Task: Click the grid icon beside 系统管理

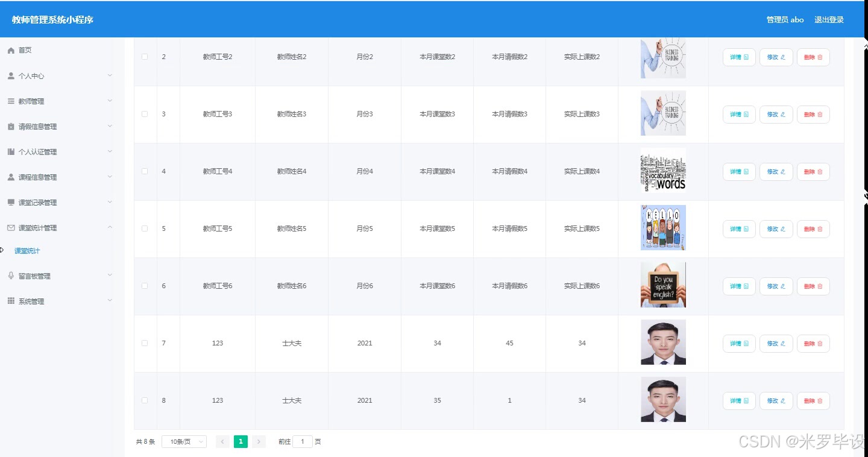Action: (11, 301)
